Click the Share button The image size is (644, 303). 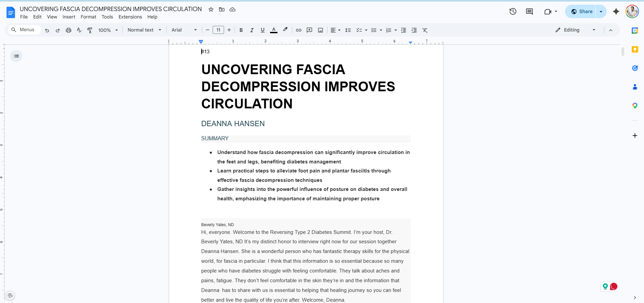tap(582, 11)
